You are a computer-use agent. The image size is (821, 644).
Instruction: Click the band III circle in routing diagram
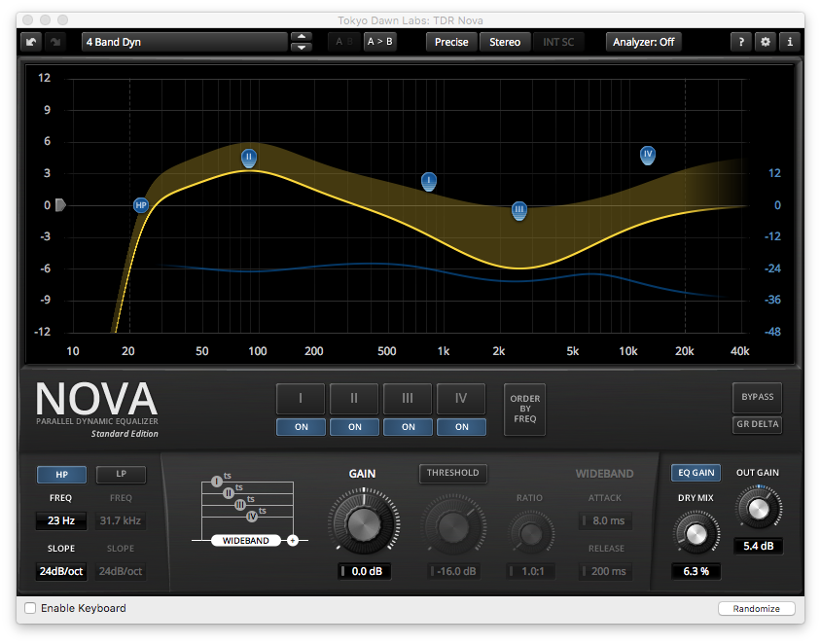tap(240, 505)
